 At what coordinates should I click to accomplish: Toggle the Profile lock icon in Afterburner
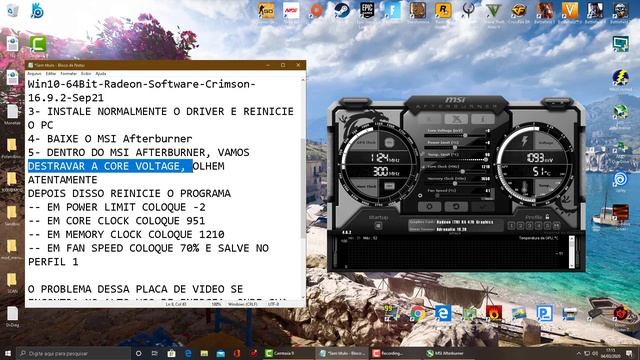tap(547, 217)
